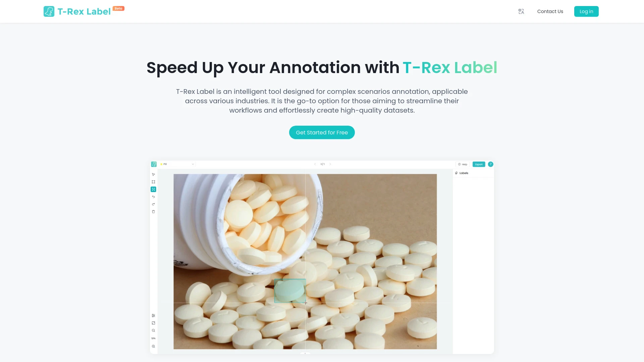Click the Export button

(479, 164)
